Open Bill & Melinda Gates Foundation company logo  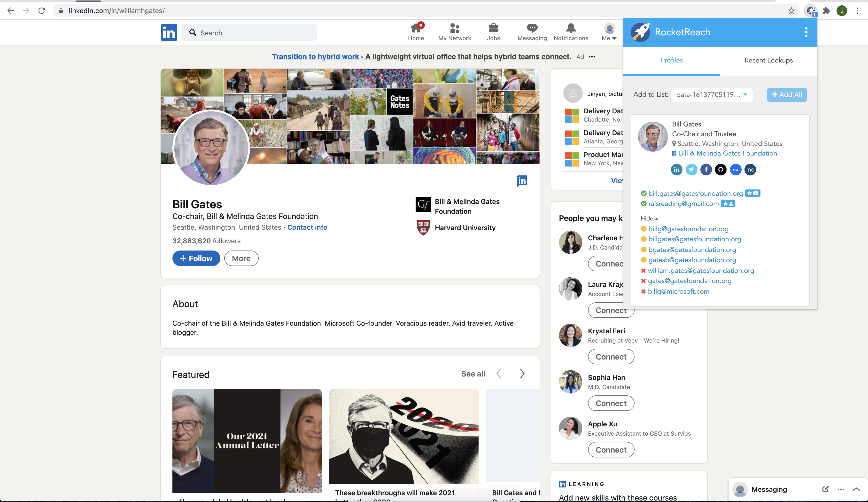point(423,205)
